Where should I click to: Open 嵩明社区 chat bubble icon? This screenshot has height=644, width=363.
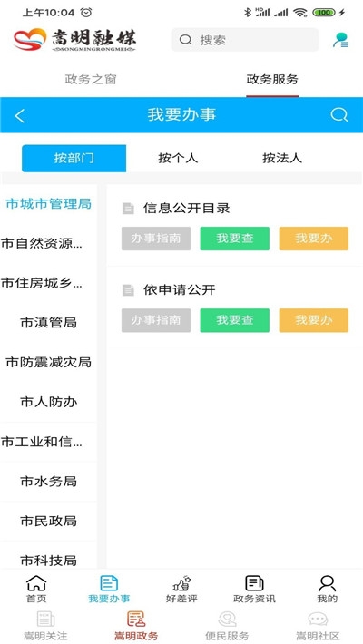point(318,619)
